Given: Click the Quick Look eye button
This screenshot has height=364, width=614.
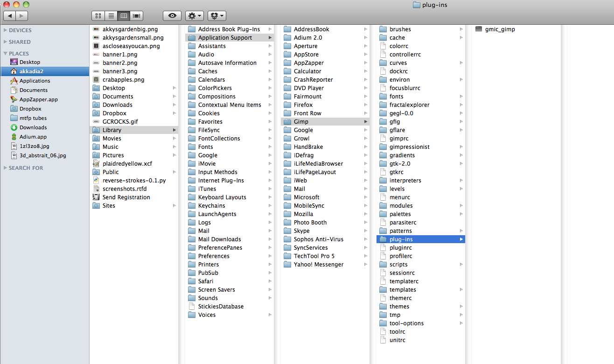Looking at the screenshot, I should click(172, 16).
